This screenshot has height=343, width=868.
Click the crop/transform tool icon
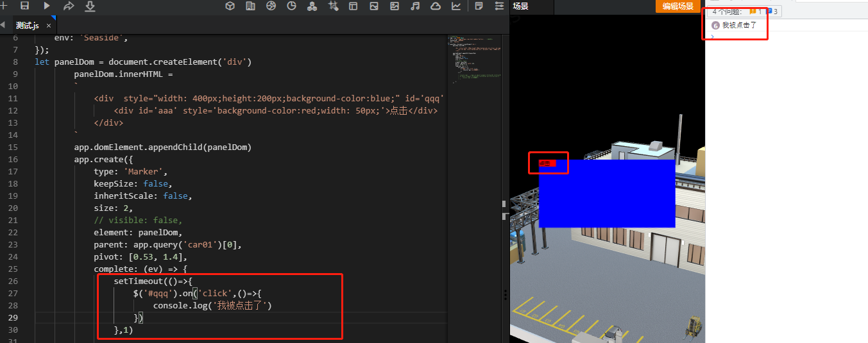333,6
